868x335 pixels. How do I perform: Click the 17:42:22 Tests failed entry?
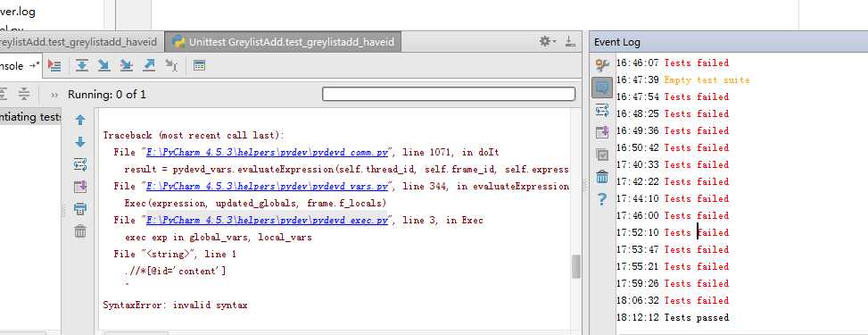[673, 181]
